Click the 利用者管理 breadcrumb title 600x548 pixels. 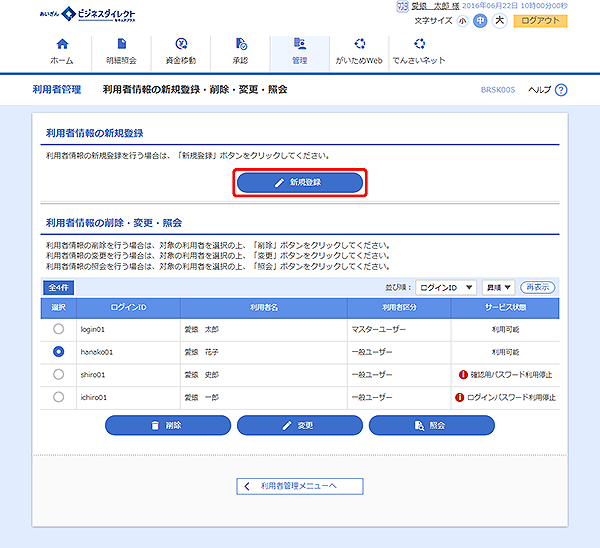pyautogui.click(x=57, y=90)
